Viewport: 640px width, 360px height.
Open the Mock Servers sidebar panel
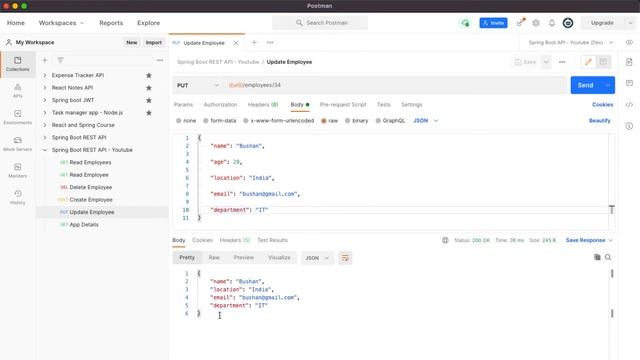(18, 144)
